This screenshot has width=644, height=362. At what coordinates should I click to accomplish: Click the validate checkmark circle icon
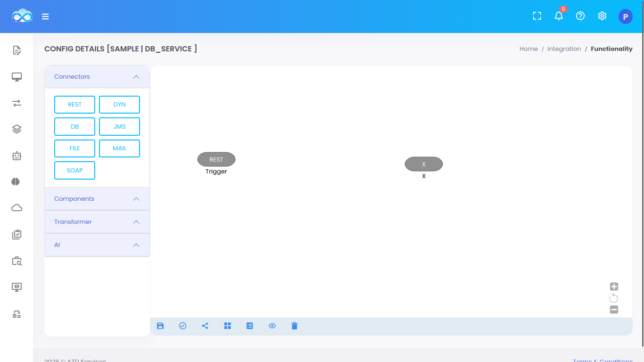pos(183,326)
